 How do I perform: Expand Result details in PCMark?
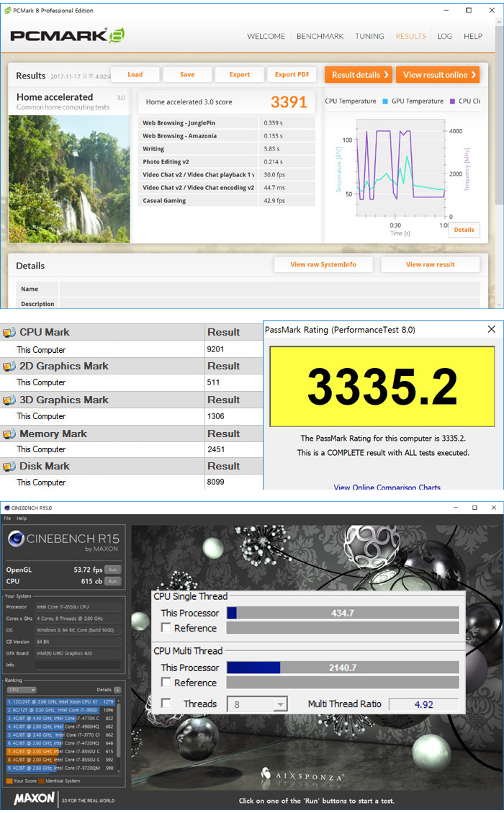pyautogui.click(x=358, y=75)
